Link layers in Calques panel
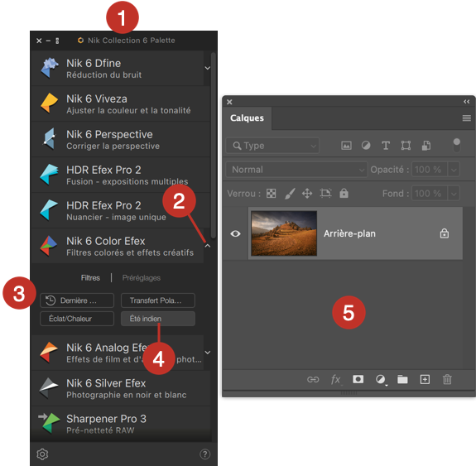 click(313, 379)
